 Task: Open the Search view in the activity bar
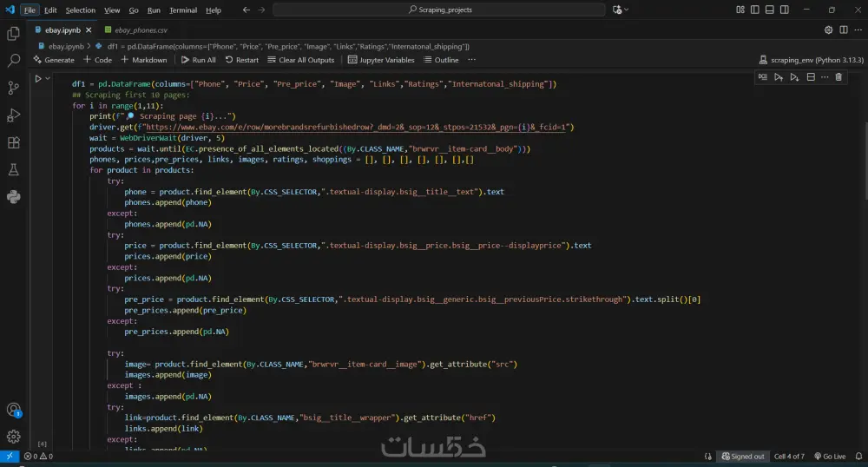click(13, 61)
